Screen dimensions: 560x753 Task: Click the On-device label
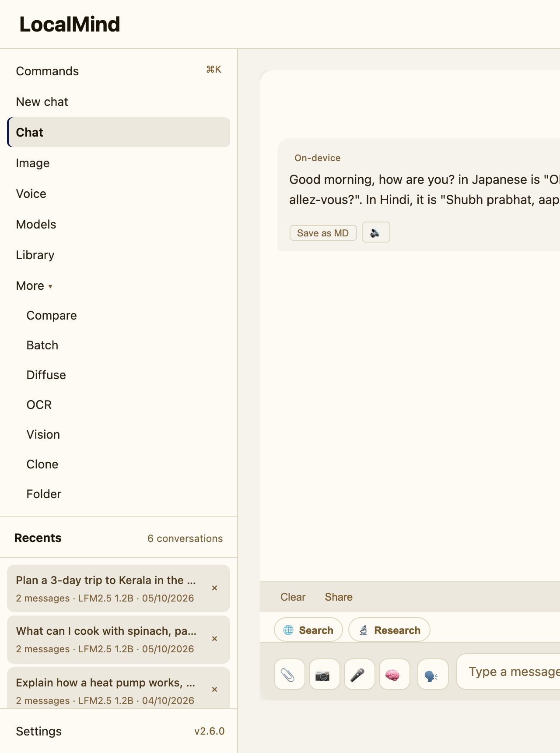click(x=318, y=158)
